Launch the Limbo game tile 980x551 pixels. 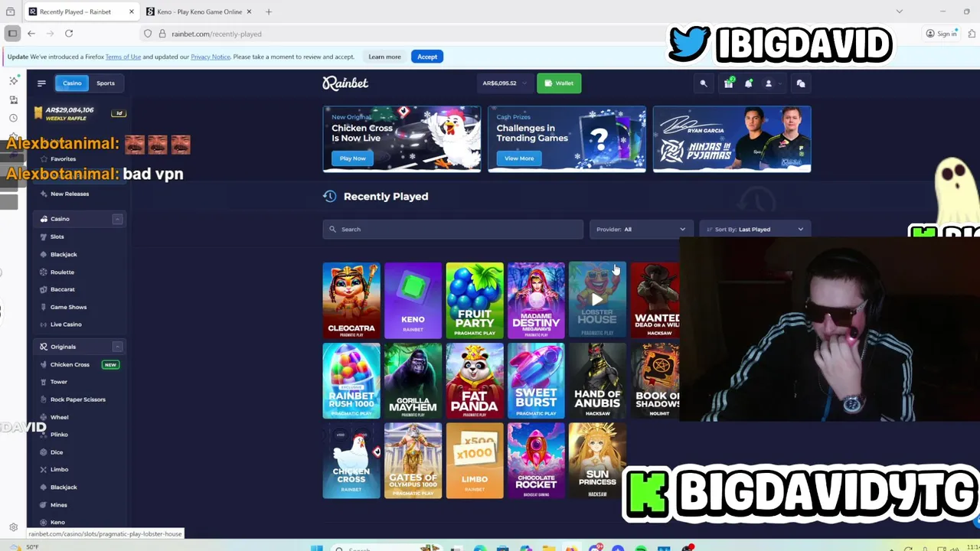click(x=475, y=461)
